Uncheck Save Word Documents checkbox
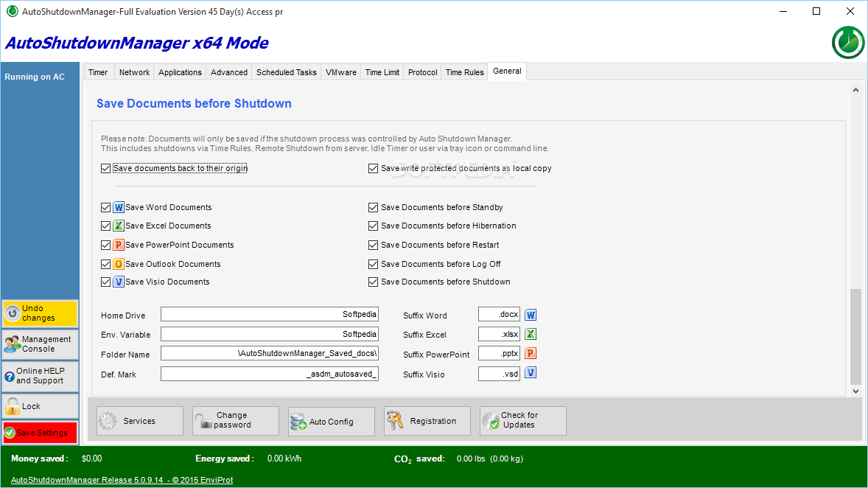868x488 pixels. 105,208
